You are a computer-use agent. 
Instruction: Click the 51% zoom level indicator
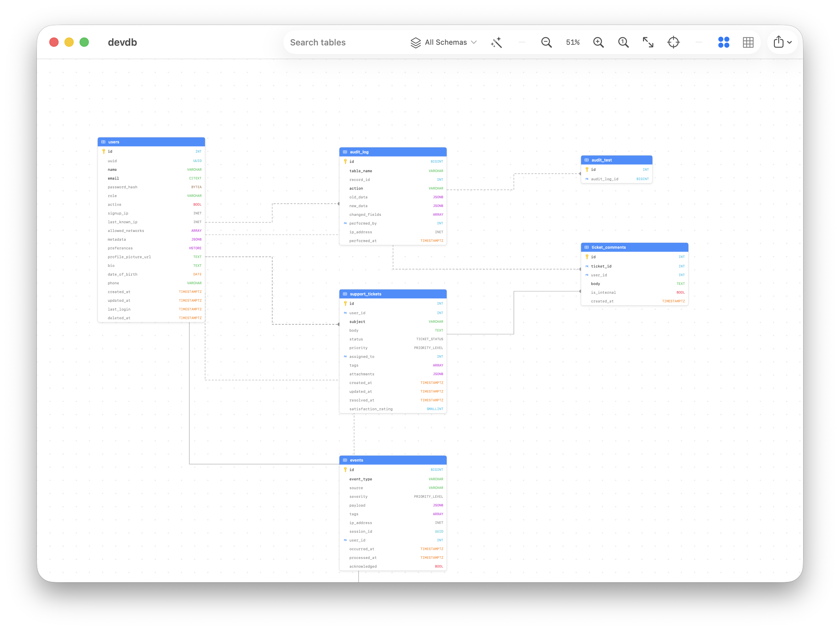(573, 42)
